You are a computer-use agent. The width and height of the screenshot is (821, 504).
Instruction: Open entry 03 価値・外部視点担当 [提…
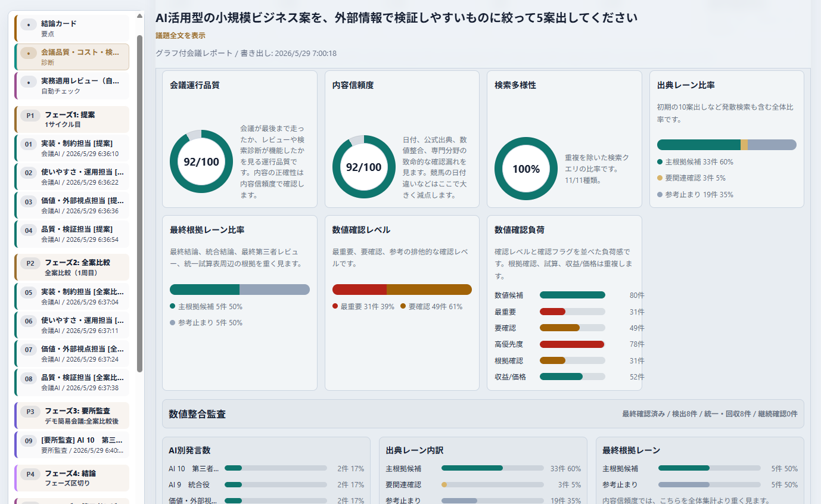72,206
